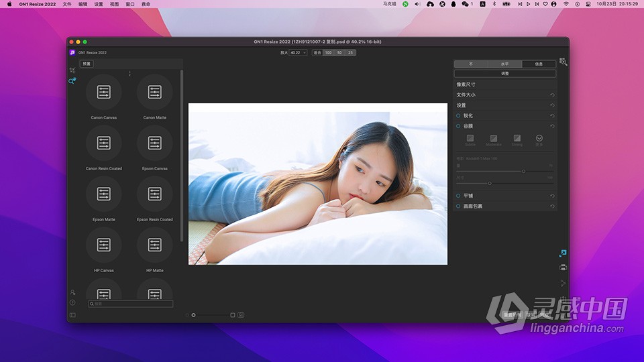
Task: Set zoom to 50
Action: tap(339, 52)
